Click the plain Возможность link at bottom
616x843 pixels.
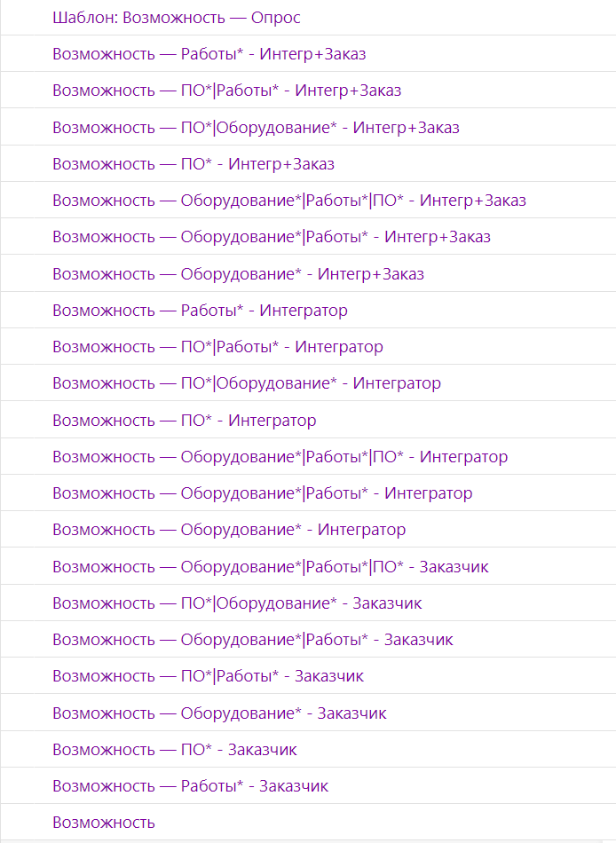point(104,823)
